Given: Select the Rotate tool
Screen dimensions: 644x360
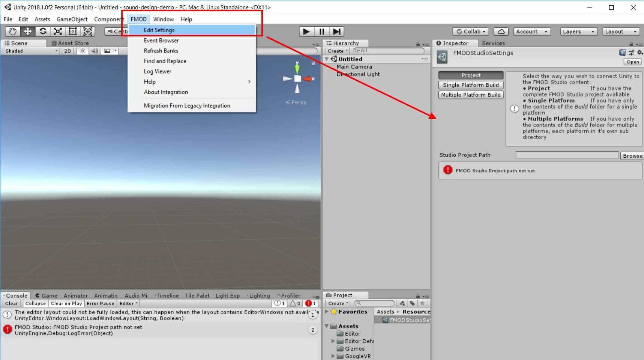Looking at the screenshot, I should [43, 32].
